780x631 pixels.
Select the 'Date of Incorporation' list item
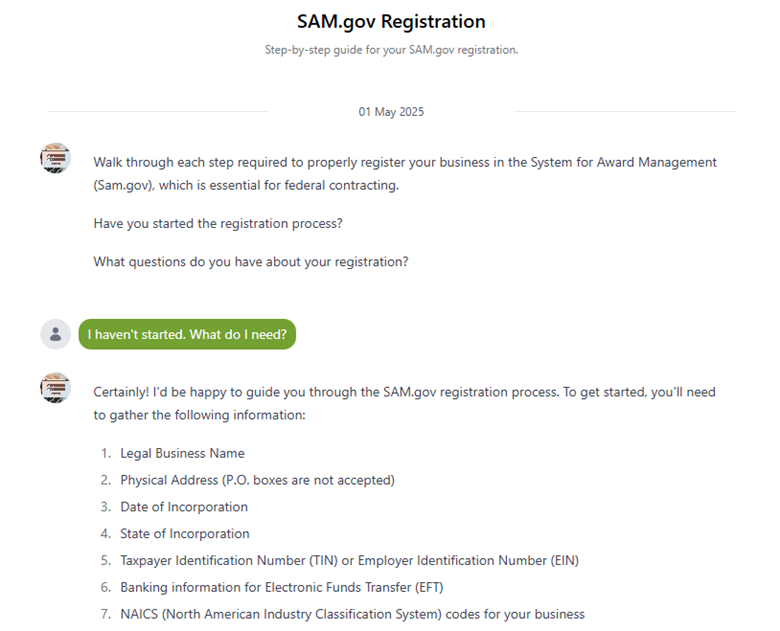184,507
